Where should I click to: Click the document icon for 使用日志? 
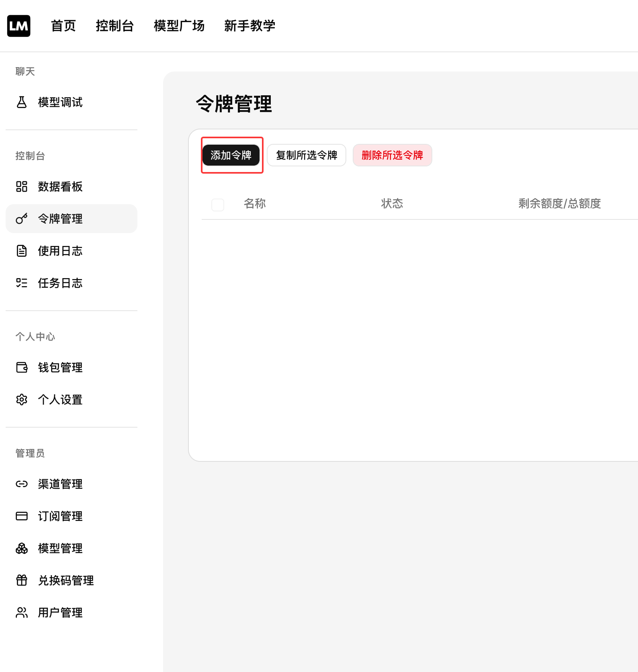(22, 251)
